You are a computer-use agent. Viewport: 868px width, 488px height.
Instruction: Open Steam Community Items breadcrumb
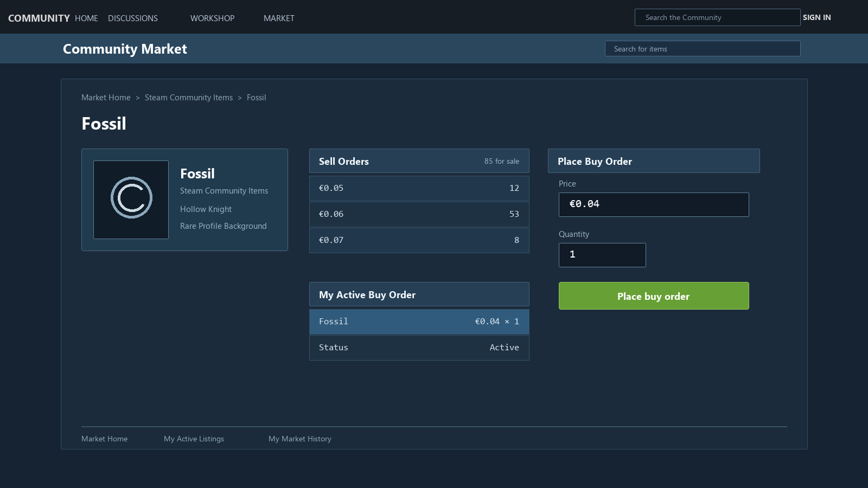[x=188, y=98]
